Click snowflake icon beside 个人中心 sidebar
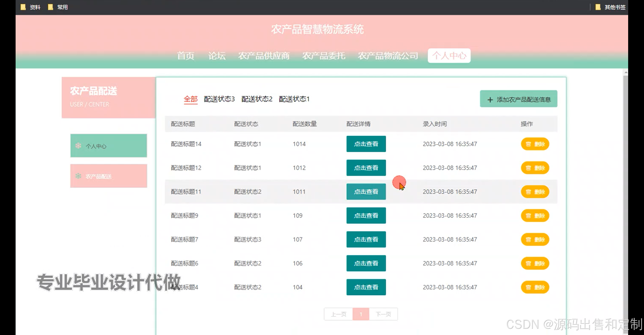 78,146
